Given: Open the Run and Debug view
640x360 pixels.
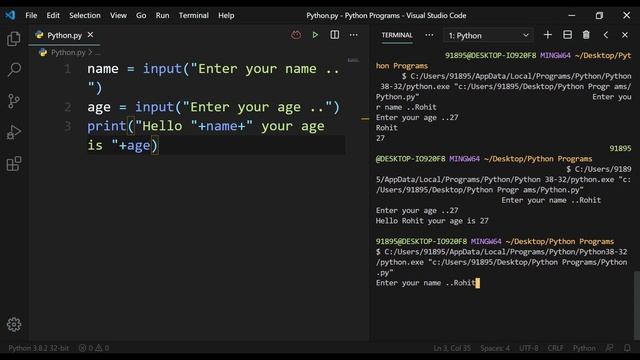Looking at the screenshot, I should (x=14, y=132).
